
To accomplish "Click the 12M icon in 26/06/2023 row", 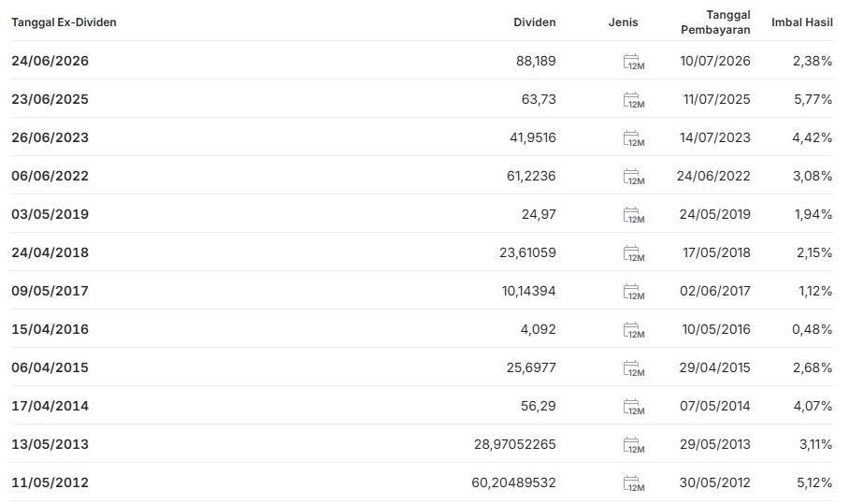I will coord(634,138).
